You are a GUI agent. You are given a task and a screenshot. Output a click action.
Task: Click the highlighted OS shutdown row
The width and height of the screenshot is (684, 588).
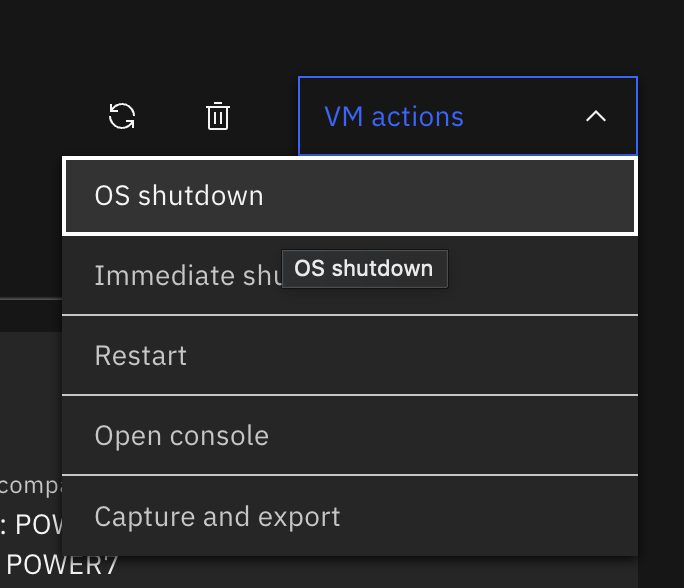(350, 196)
